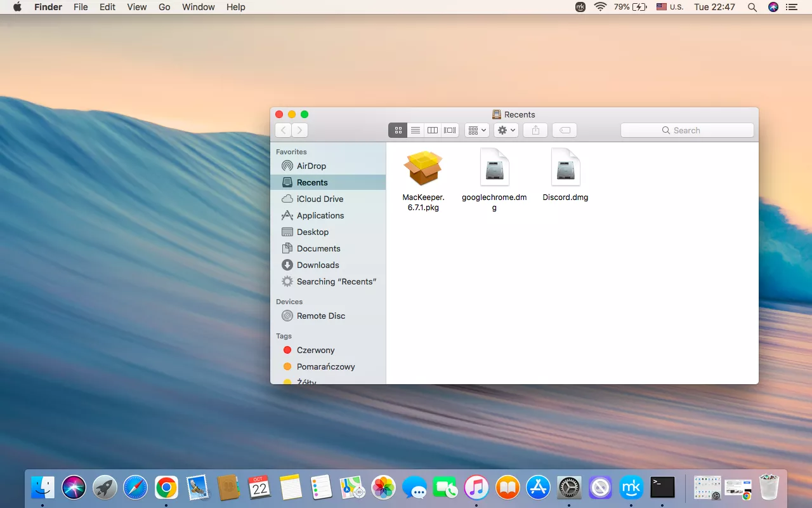Viewport: 812px width, 508px height.
Task: Launch Terminal from the Dock
Action: 662,488
